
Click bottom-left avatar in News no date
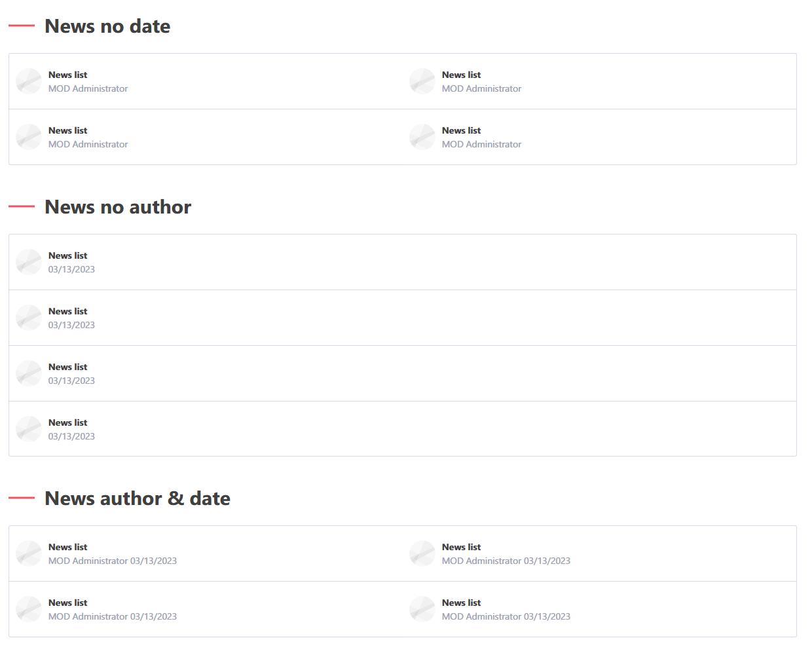[29, 137]
